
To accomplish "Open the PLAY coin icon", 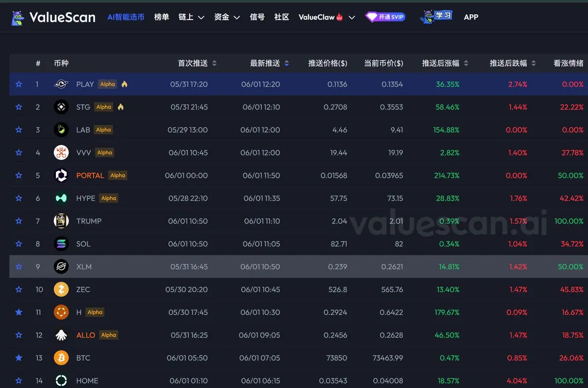I will pos(61,84).
